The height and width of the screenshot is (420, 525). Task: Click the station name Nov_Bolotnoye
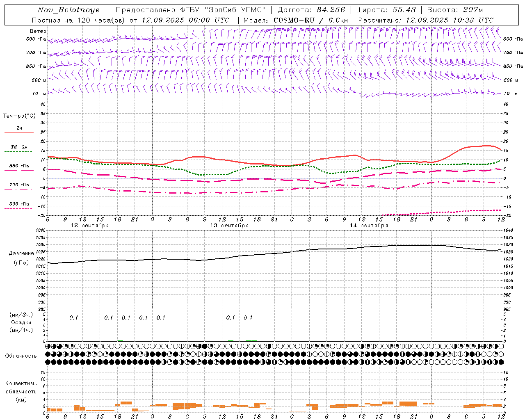point(68,10)
